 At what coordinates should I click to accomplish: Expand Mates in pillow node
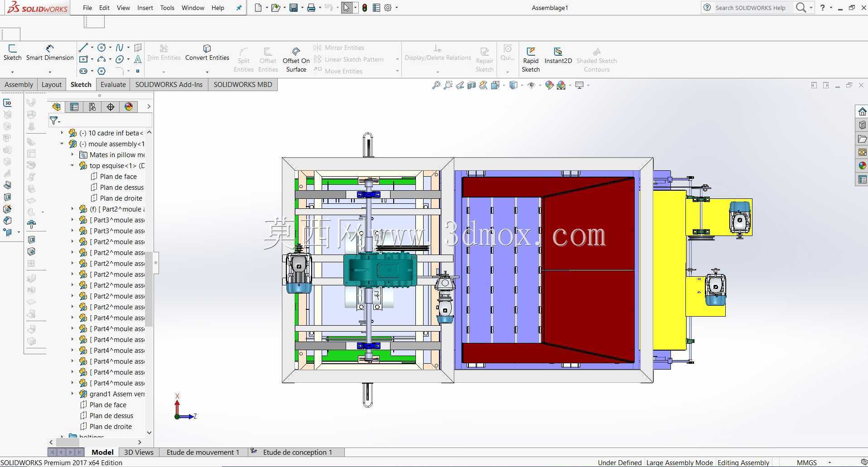tap(72, 154)
